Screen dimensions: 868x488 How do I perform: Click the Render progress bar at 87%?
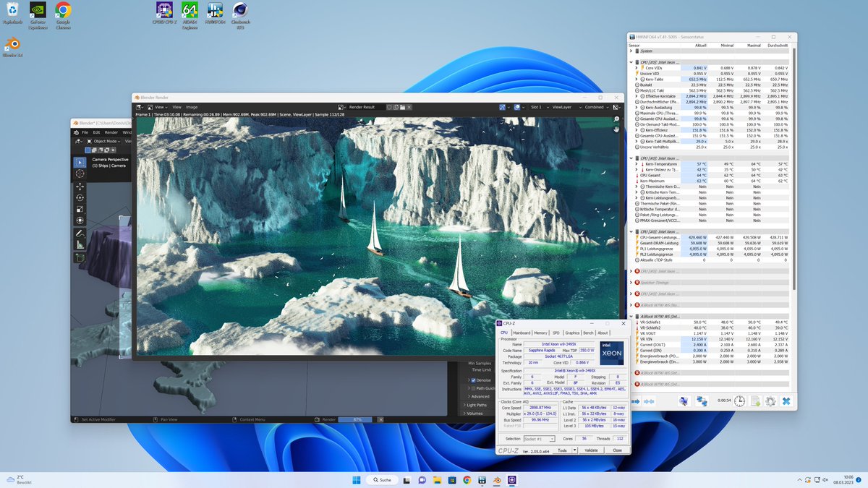(x=355, y=419)
